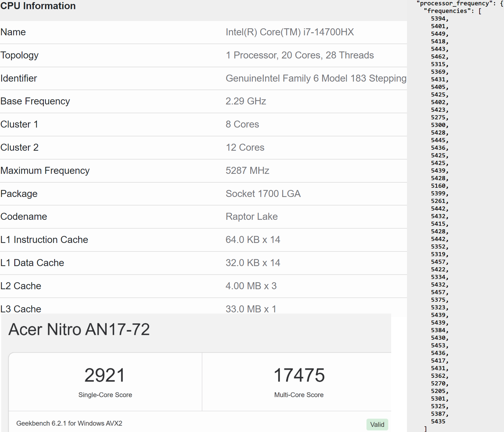Open the Acer Nitro AN17-72 result page
The image size is (504, 432).
(79, 329)
